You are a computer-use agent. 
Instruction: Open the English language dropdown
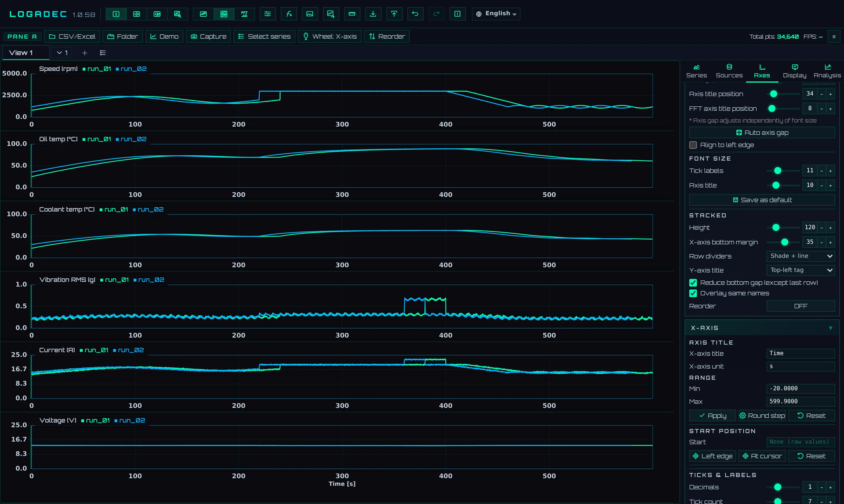[496, 14]
